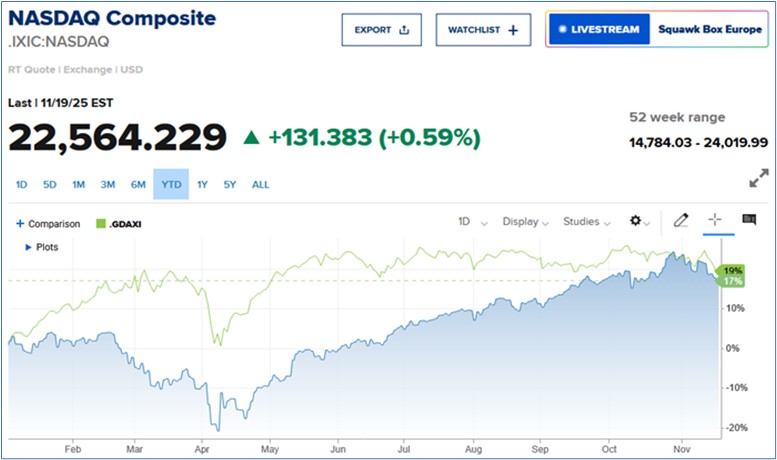Expand the Plots disclosure triangle

pyautogui.click(x=29, y=246)
